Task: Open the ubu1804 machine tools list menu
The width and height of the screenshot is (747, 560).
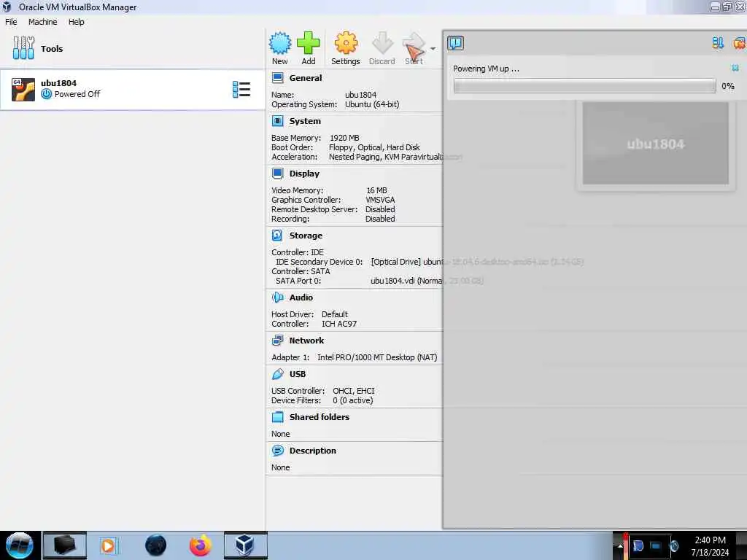Action: tap(241, 90)
